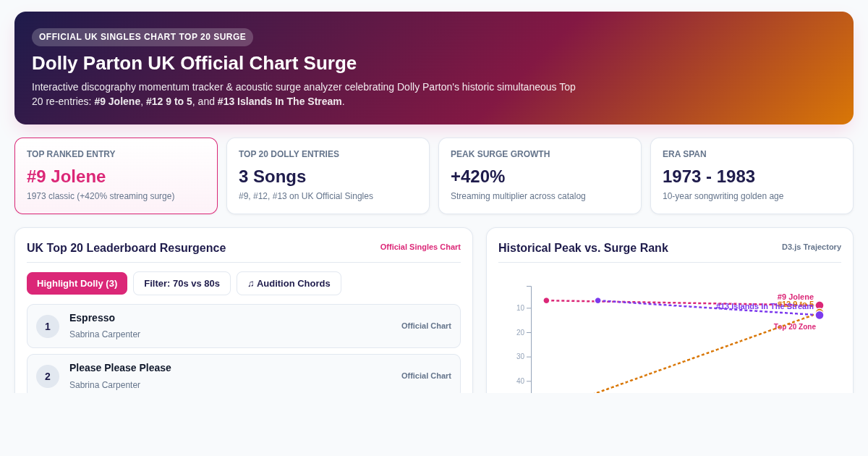868x456 pixels.
Task: Click the Historical Peak vs. Surge Rank heading
Action: [583, 248]
